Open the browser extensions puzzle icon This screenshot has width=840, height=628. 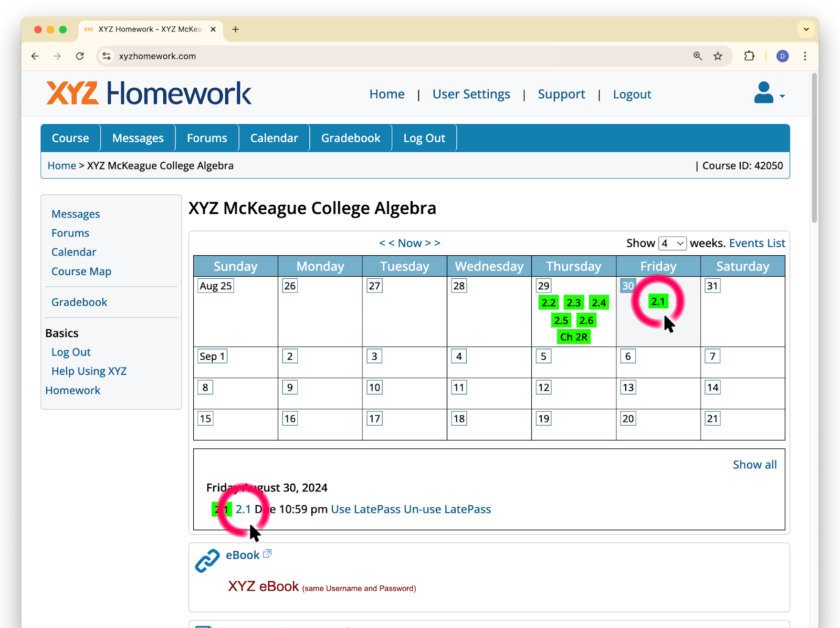[x=749, y=56]
